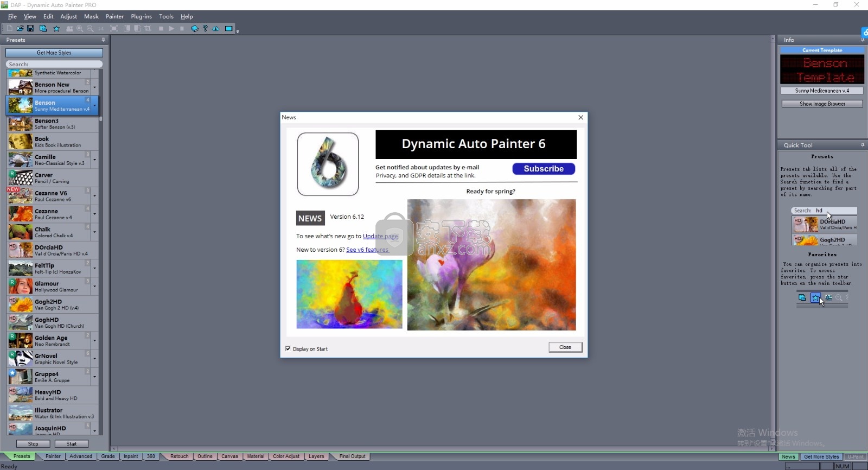Click the Show Image Browser button
Image resolution: width=868 pixels, height=470 pixels.
[822, 104]
